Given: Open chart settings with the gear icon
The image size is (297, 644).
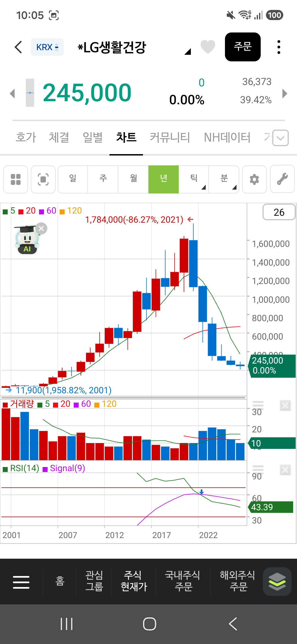Looking at the screenshot, I should click(x=254, y=179).
